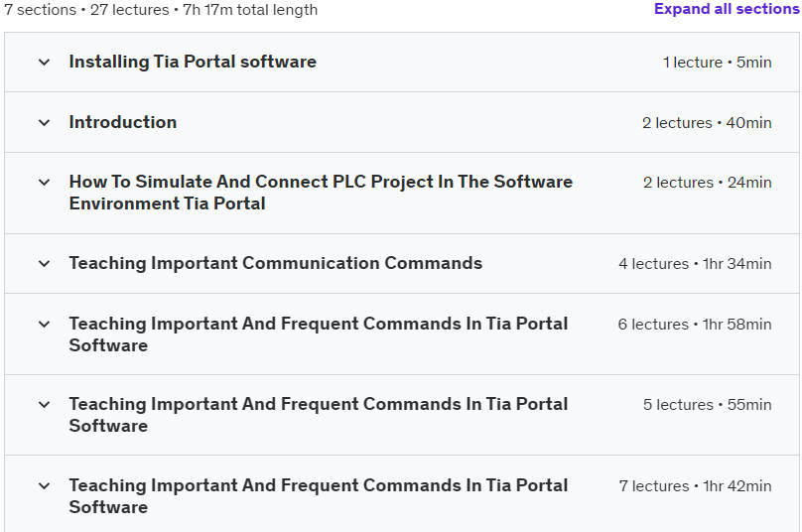Click the 'Expand all sections' link

pos(726,9)
